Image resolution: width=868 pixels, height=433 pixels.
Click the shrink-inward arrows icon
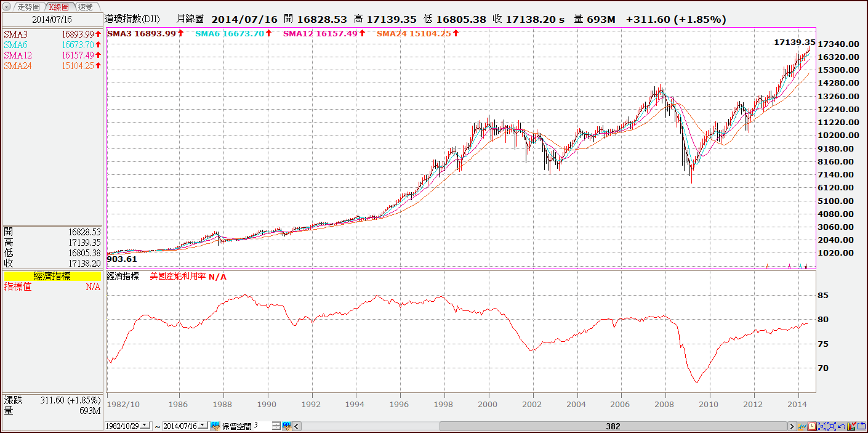click(x=822, y=426)
